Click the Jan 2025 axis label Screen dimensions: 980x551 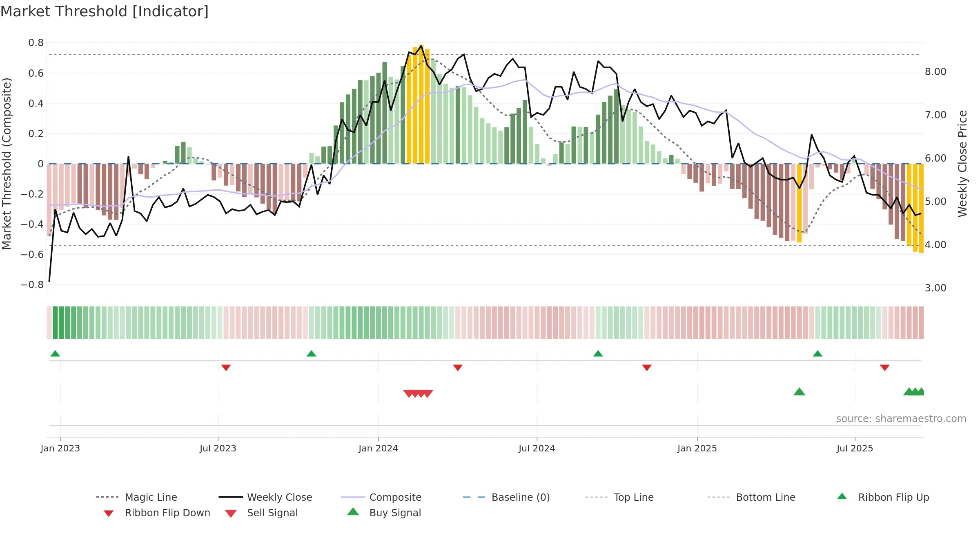coord(697,449)
